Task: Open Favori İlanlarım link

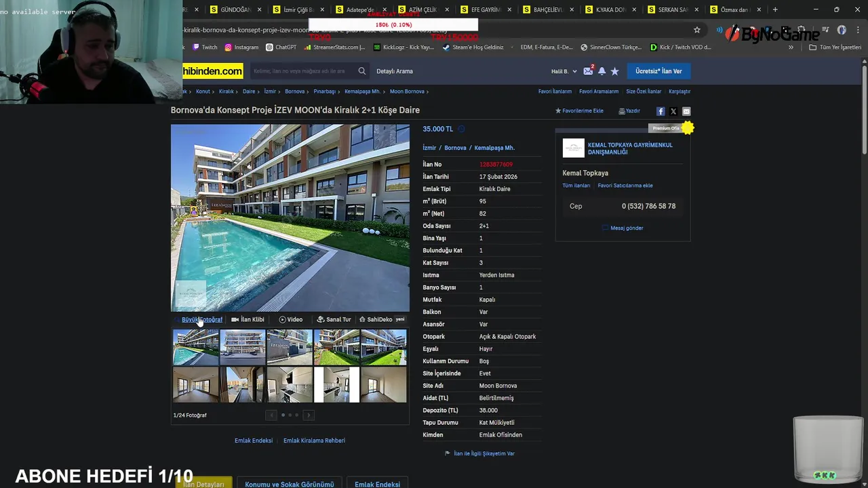Action: point(555,91)
